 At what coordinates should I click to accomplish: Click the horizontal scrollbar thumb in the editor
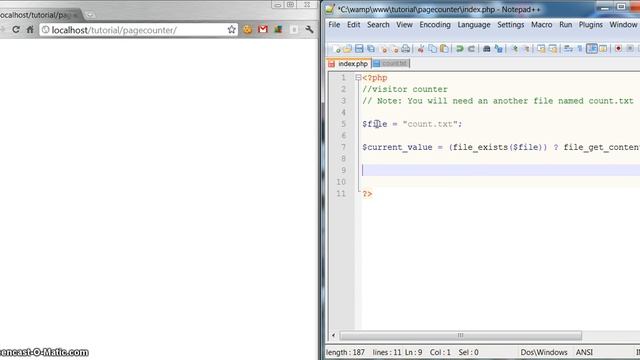click(x=460, y=336)
